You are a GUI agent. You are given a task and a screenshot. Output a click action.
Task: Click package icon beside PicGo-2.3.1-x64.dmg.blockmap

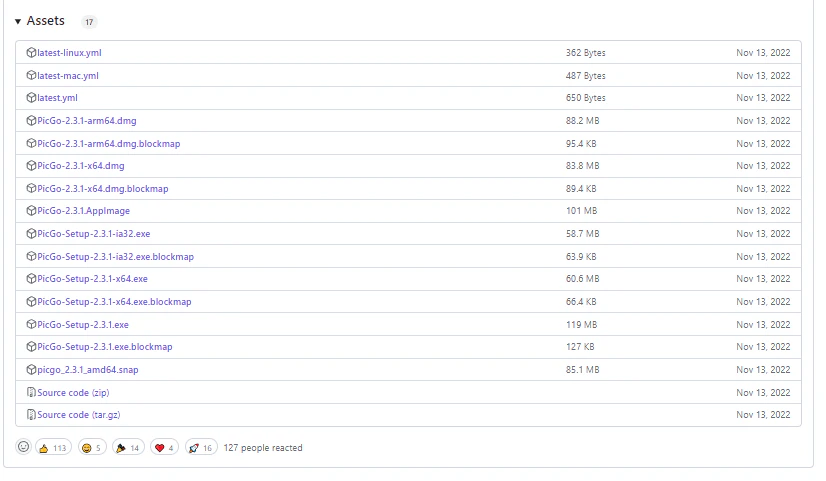click(x=31, y=189)
